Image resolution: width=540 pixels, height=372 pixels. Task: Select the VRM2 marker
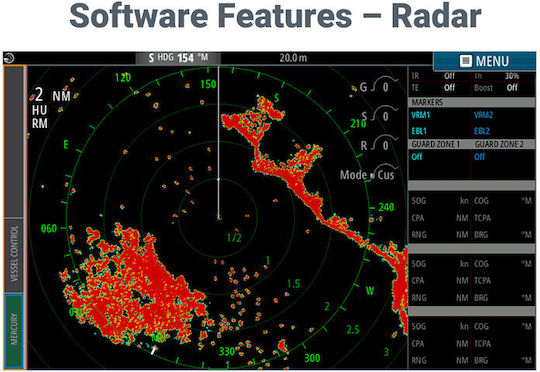click(x=483, y=115)
